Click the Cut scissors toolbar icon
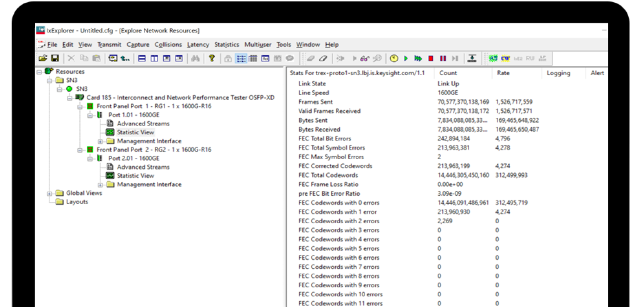This screenshot has height=307, width=644. 71,58
